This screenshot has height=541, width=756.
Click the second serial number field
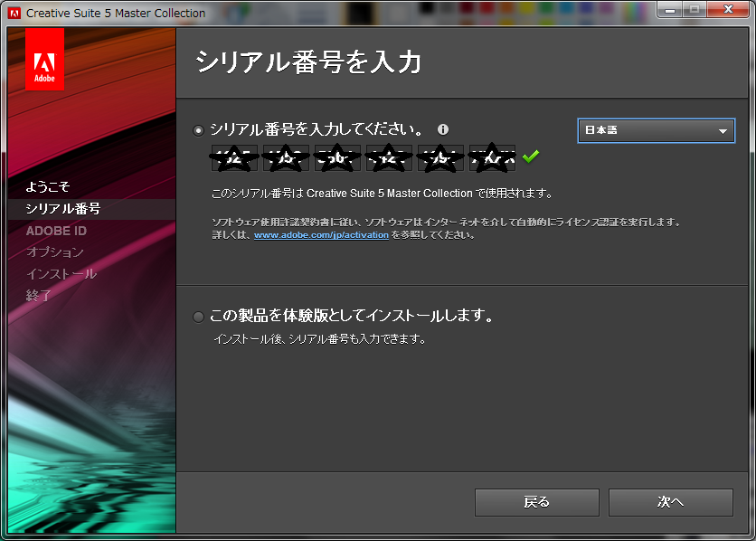(x=286, y=158)
